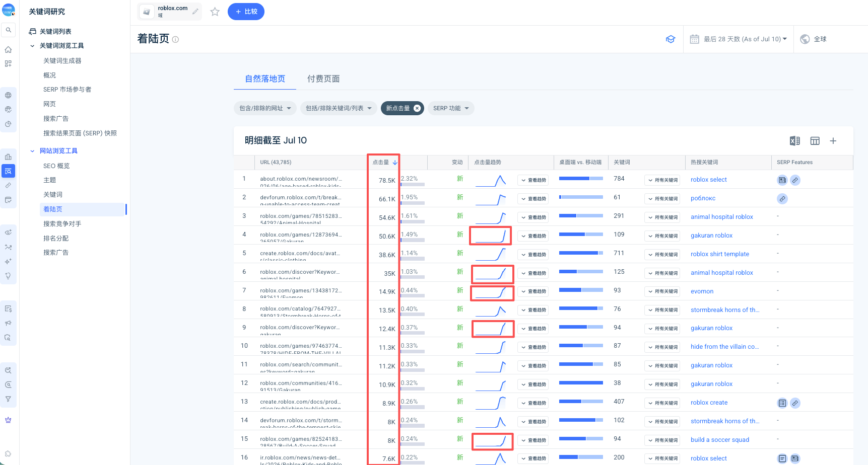Open SERP 市场参与者 in sidebar
Viewport: 868px width, 465px height.
click(x=67, y=90)
